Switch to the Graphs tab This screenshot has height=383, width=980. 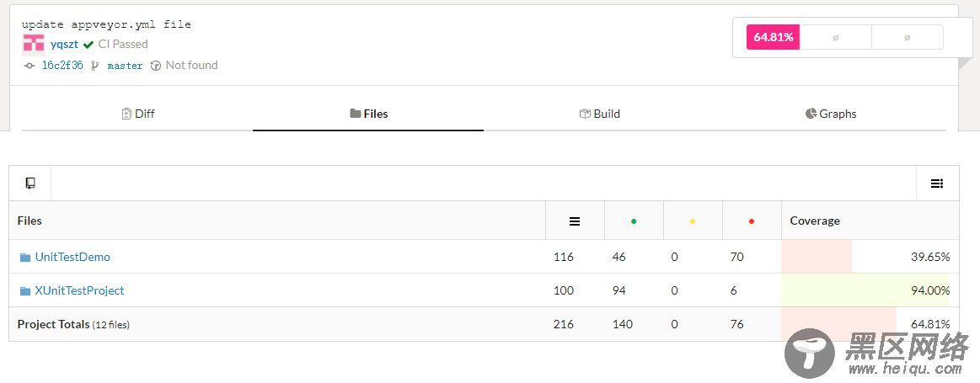tap(831, 114)
